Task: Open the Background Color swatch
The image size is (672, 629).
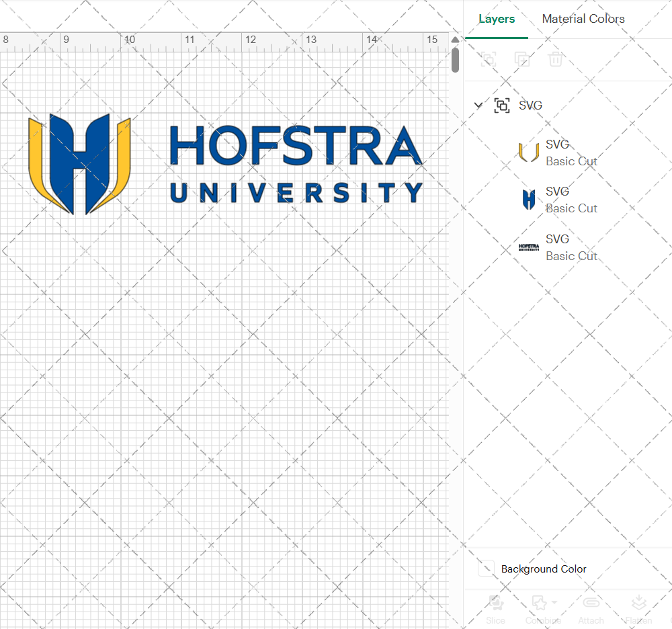Action: (486, 568)
